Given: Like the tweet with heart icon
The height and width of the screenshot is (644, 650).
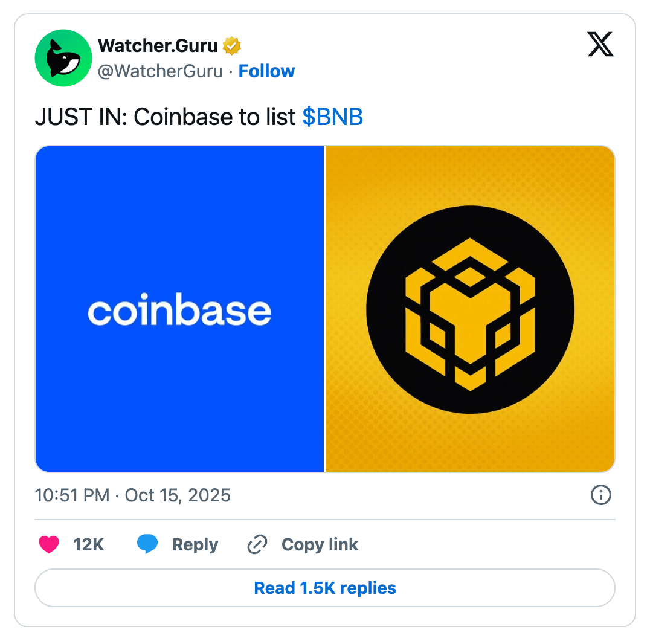Looking at the screenshot, I should [49, 544].
